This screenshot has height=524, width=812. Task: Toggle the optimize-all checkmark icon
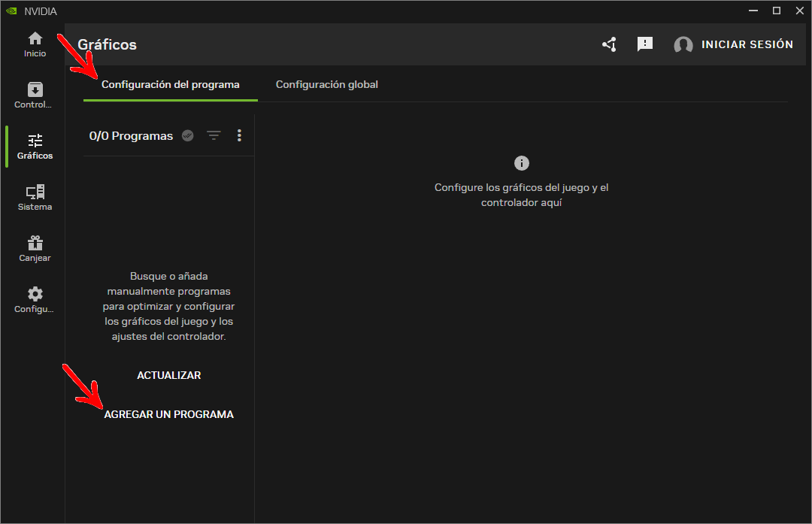[x=187, y=135]
